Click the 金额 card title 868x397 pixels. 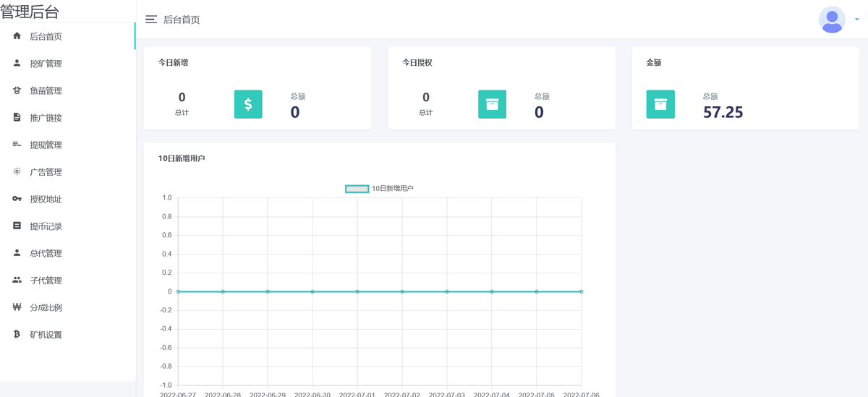pyautogui.click(x=654, y=63)
